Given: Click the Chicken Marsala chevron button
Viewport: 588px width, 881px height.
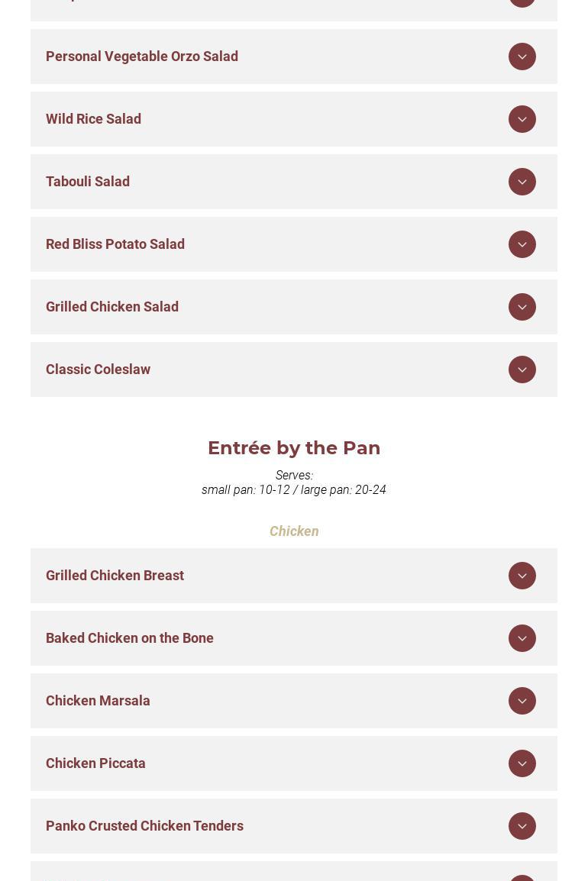Looking at the screenshot, I should (x=522, y=701).
